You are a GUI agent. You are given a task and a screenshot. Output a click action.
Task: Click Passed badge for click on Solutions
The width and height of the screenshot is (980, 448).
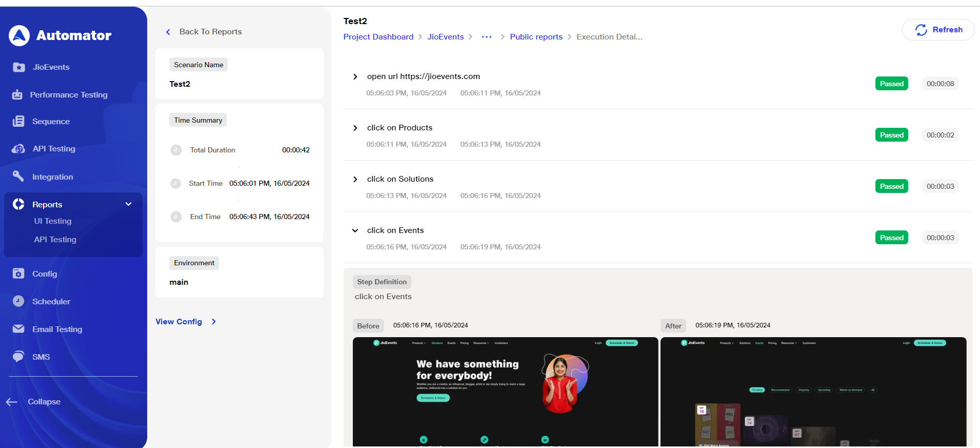point(891,186)
